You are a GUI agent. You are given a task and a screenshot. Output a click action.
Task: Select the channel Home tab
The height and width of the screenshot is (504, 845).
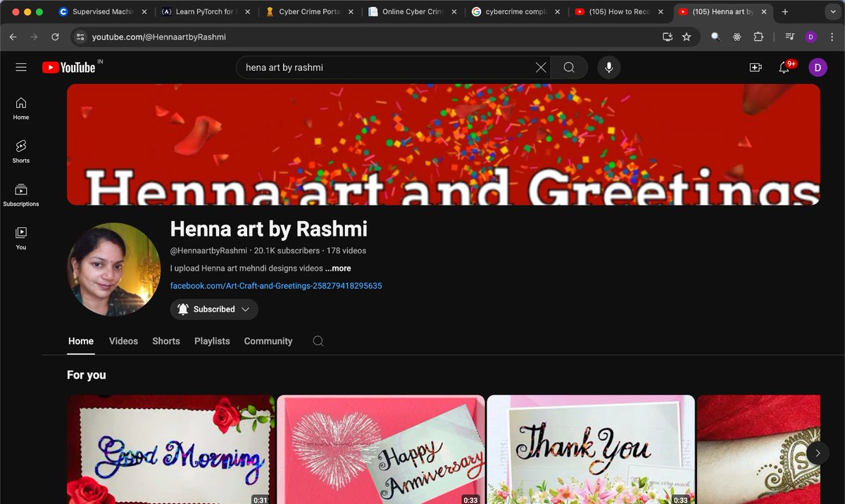(81, 341)
